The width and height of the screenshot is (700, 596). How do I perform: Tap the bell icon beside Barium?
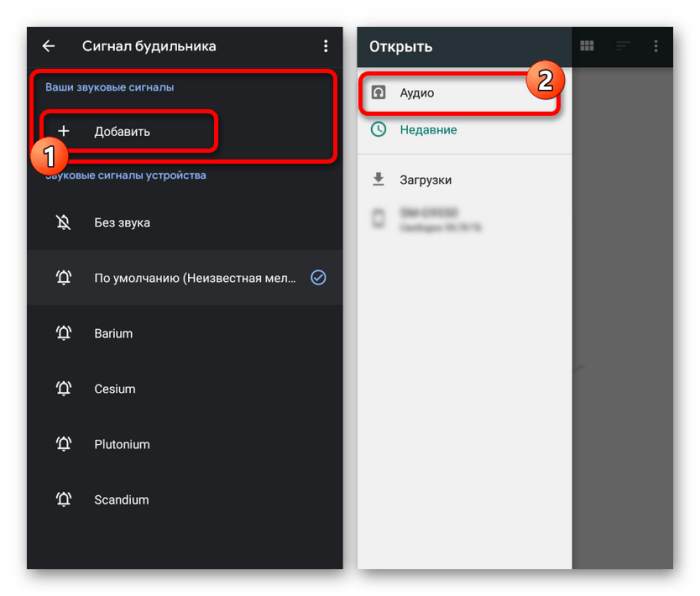click(63, 333)
